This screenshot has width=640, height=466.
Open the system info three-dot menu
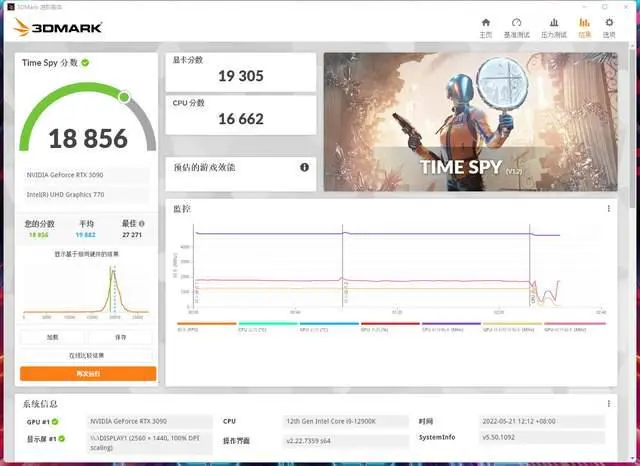[609, 404]
